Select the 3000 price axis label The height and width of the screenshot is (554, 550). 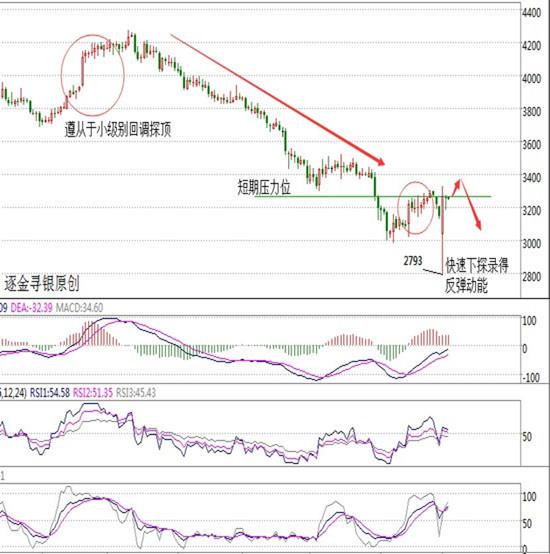coord(532,243)
